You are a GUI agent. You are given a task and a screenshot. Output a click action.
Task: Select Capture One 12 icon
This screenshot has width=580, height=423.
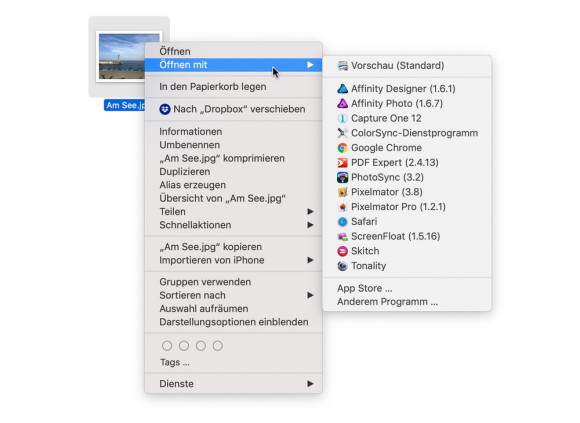[x=343, y=118]
